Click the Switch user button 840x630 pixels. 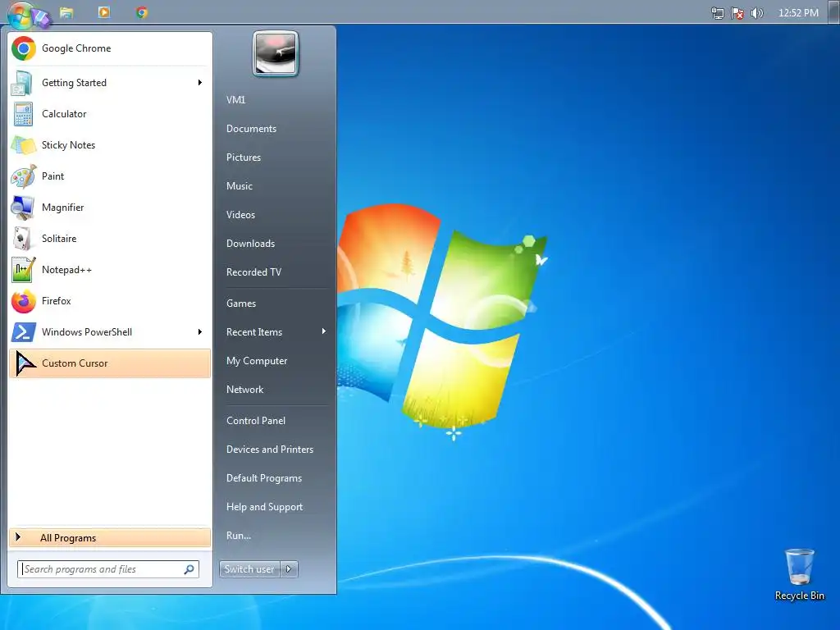coord(249,569)
